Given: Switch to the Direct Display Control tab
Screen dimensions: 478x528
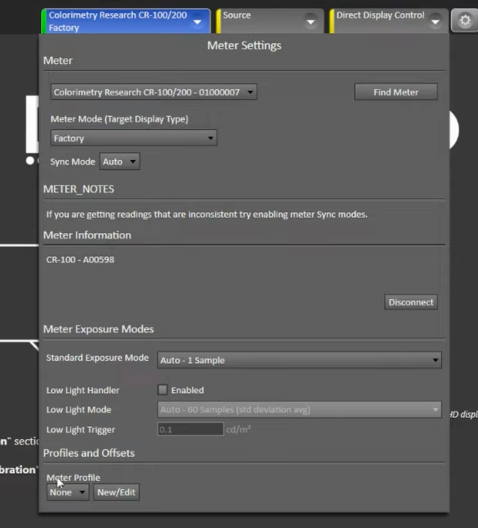Looking at the screenshot, I should pos(389,21).
